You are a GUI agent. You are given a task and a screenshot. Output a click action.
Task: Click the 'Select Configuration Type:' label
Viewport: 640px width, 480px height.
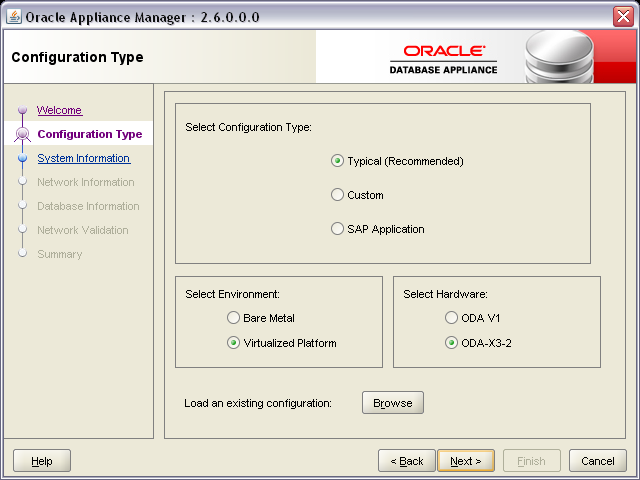(248, 127)
